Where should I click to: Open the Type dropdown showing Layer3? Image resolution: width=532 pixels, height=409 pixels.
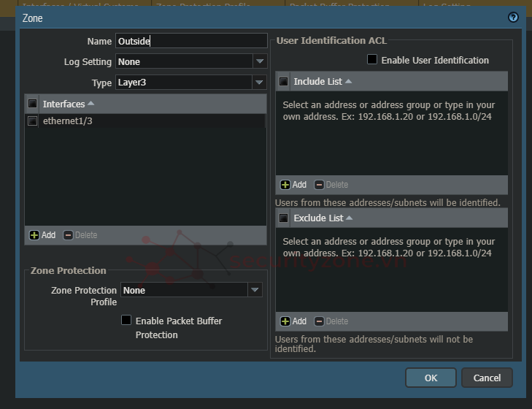point(260,83)
